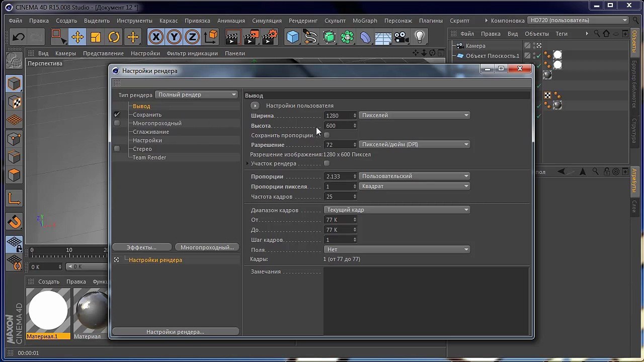Viewport: 644px width, 362px height.
Task: Open the Файл menu in main menubar
Action: coord(15,21)
